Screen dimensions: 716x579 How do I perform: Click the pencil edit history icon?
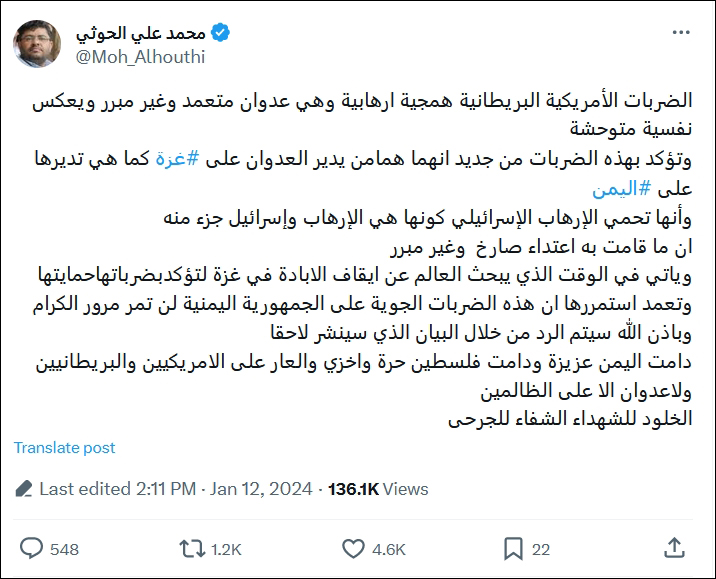pyautogui.click(x=25, y=489)
